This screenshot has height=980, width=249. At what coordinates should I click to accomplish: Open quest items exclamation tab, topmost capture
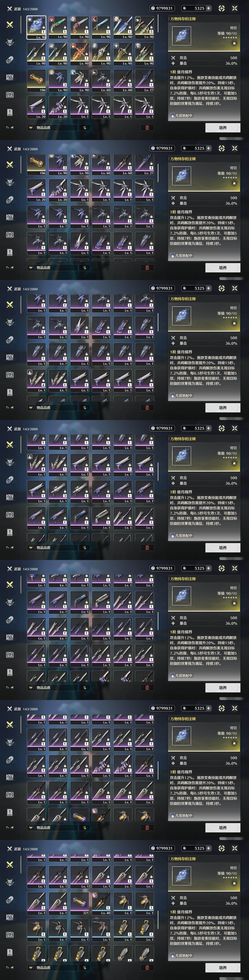click(10, 112)
